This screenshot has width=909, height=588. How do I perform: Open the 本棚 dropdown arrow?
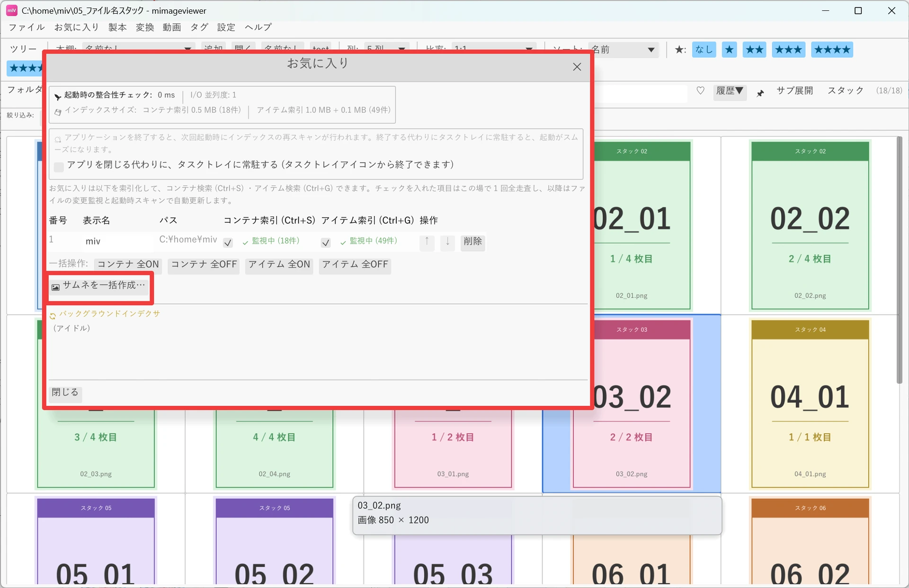[x=187, y=49]
